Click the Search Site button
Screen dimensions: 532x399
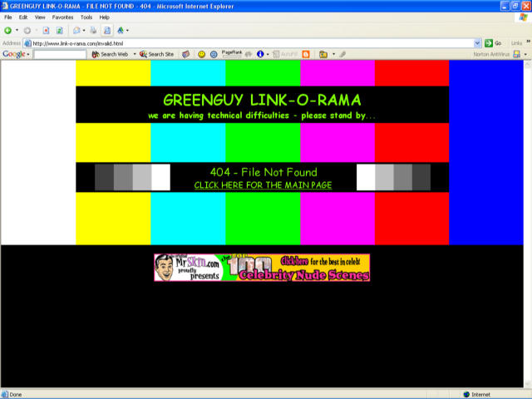[157, 54]
